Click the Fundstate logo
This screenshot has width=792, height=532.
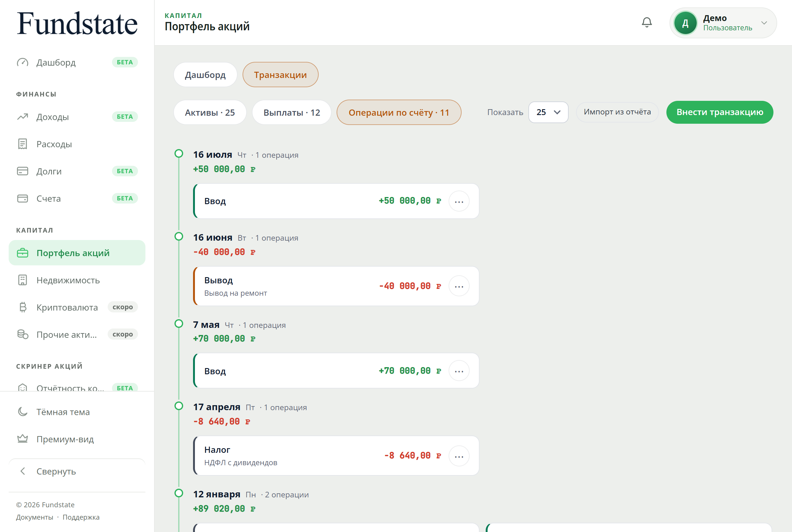[77, 24]
